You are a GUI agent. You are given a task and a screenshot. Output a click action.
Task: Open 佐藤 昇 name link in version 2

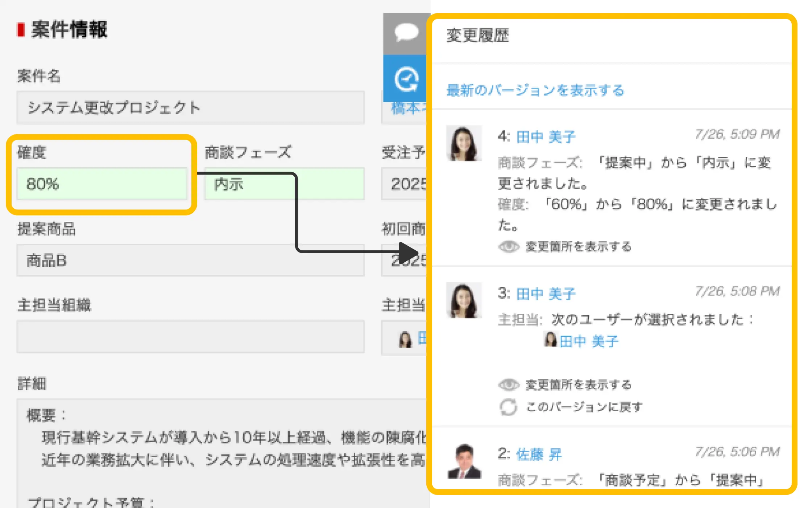click(x=539, y=454)
